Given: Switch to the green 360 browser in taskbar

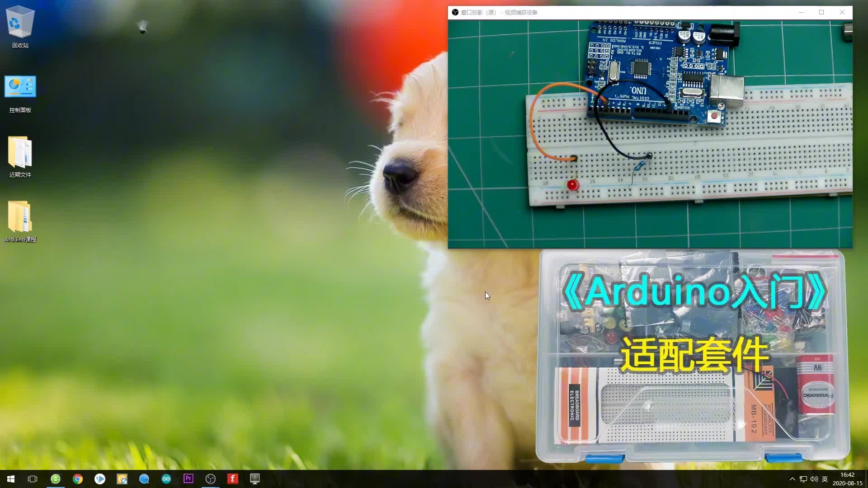Looking at the screenshot, I should click(x=56, y=479).
